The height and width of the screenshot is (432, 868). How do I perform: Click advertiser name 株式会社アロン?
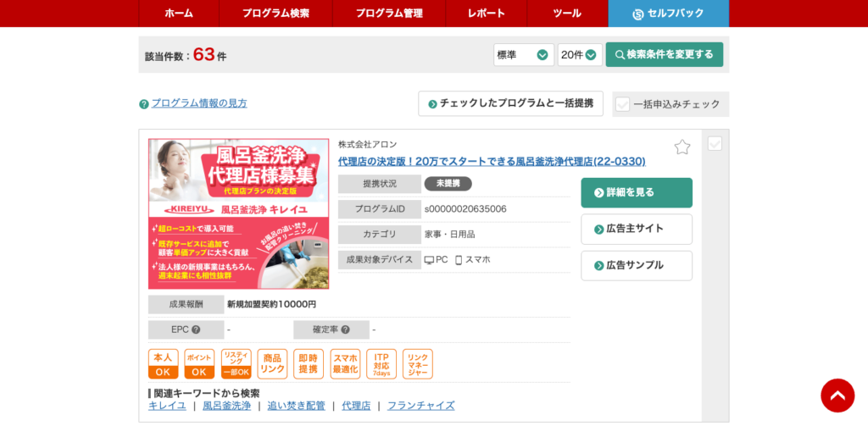point(368,144)
